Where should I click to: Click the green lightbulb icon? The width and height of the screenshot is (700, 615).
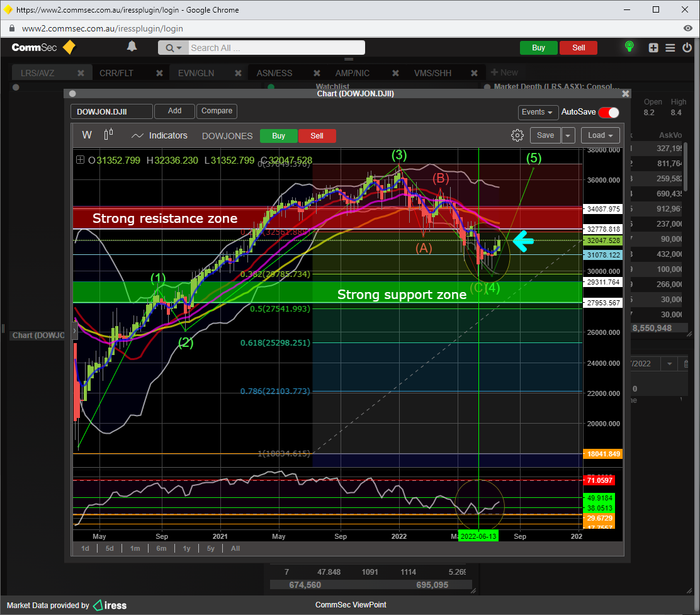coord(628,47)
